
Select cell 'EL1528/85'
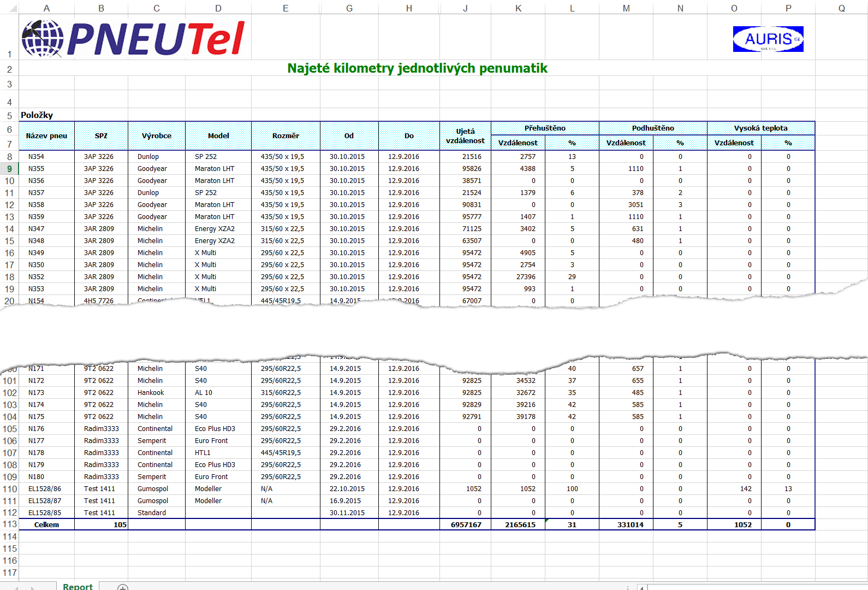(46, 513)
